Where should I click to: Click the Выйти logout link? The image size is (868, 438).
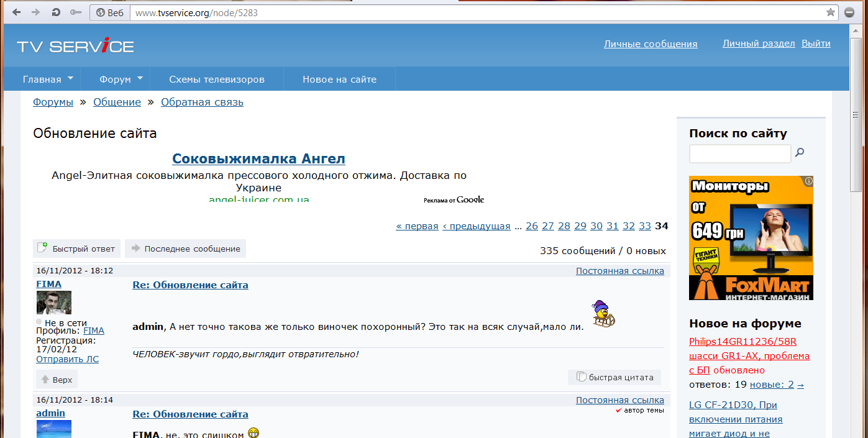pyautogui.click(x=816, y=43)
